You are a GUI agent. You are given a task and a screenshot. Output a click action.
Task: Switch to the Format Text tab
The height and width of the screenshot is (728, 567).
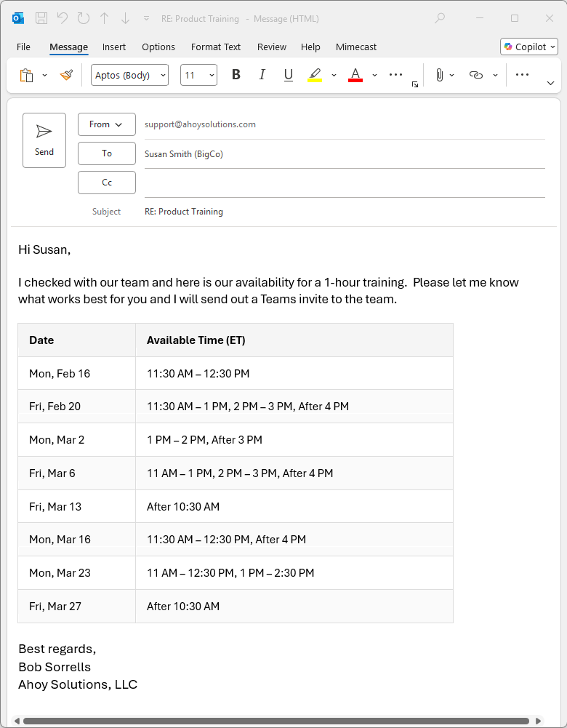point(216,47)
